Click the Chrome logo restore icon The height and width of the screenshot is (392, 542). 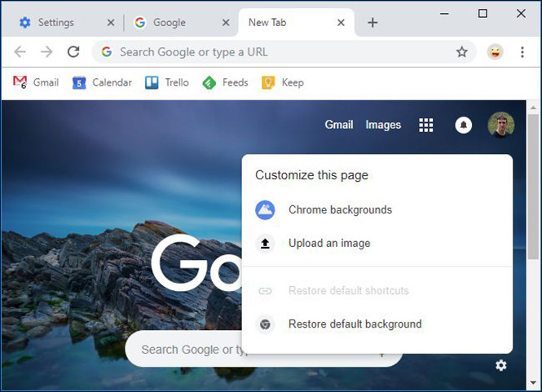pos(265,324)
